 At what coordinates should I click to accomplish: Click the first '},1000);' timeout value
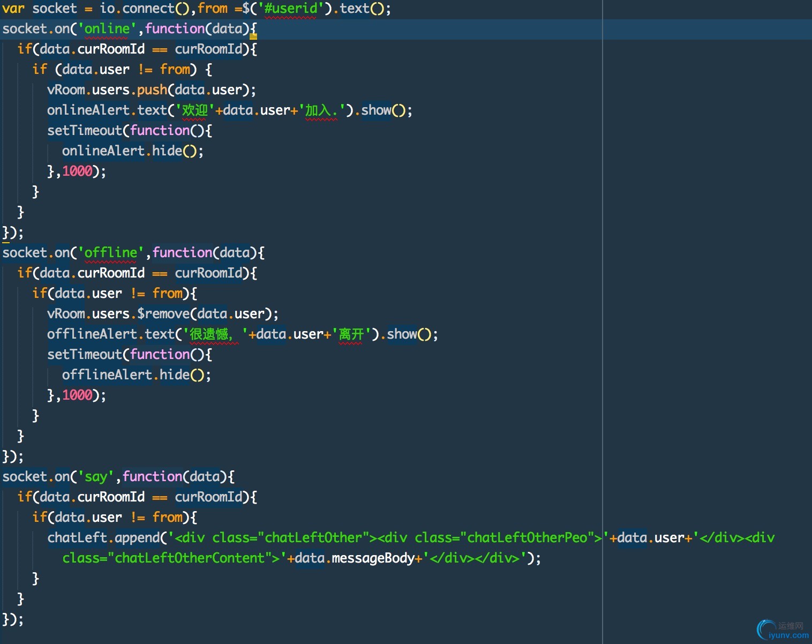click(77, 171)
